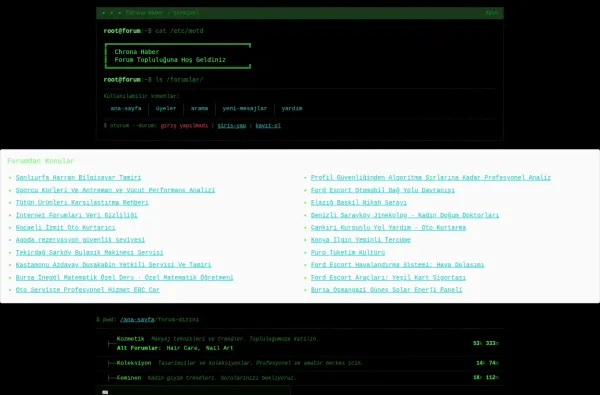The image size is (600, 395).
Task: Click the Forumdan Konular heading
Action: click(x=41, y=161)
